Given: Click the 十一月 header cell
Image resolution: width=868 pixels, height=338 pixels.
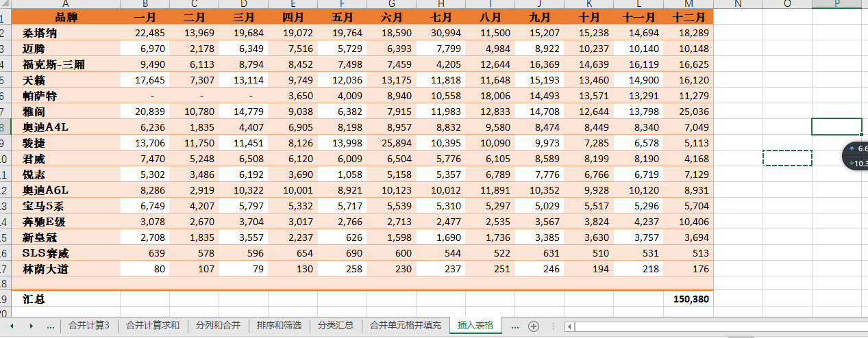Looking at the screenshot, I should point(638,17).
